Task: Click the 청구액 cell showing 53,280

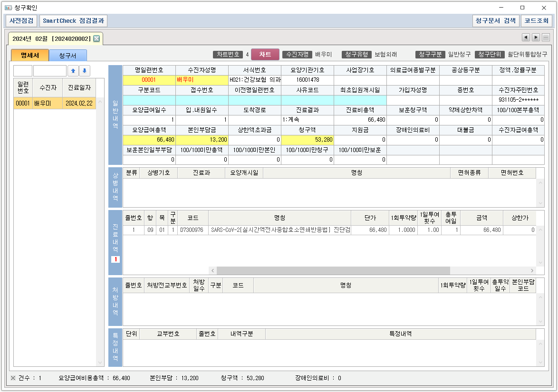Action: click(307, 140)
